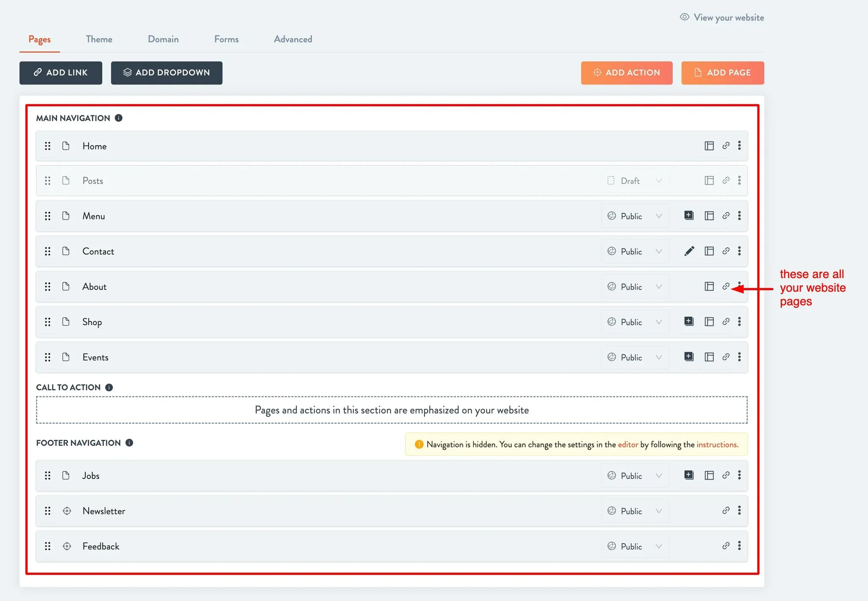Click the pencil edit icon on Contact row
868x601 pixels.
pos(689,251)
